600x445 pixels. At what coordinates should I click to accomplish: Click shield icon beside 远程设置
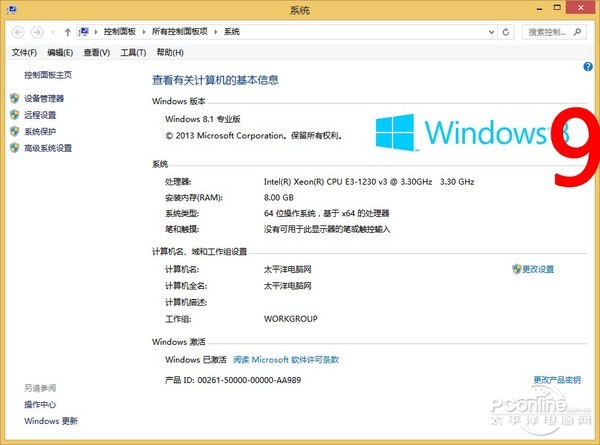click(x=15, y=115)
